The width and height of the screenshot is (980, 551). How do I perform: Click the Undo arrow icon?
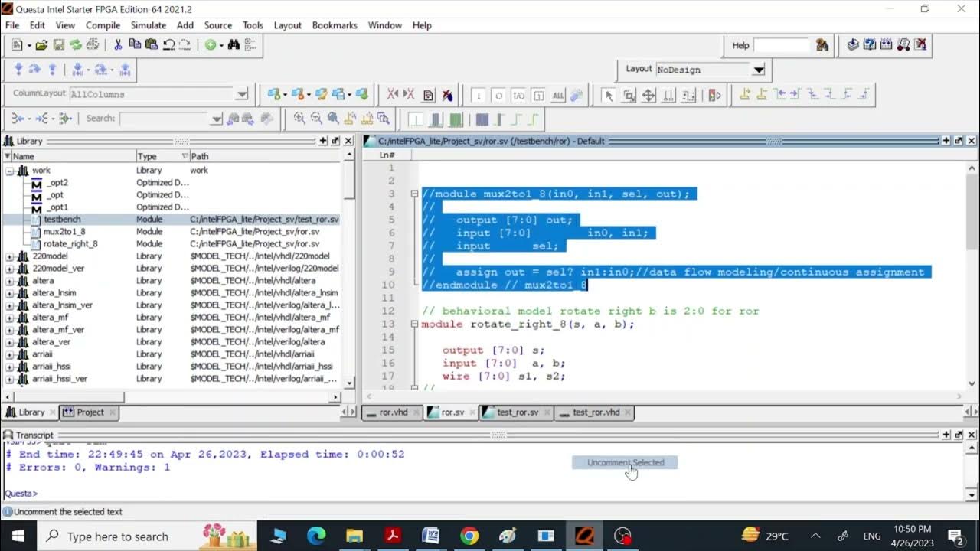pyautogui.click(x=168, y=45)
